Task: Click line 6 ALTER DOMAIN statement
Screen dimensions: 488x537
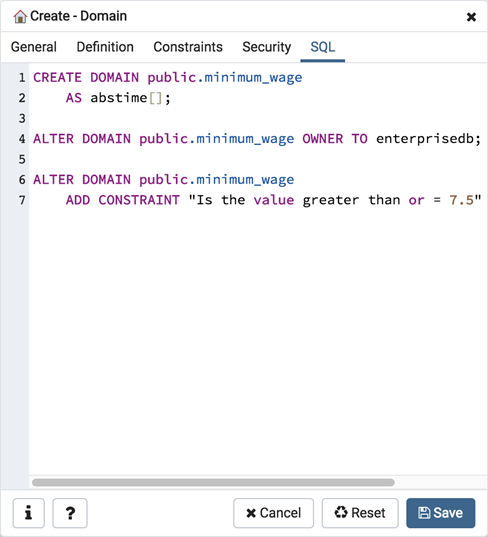Action: [x=164, y=179]
